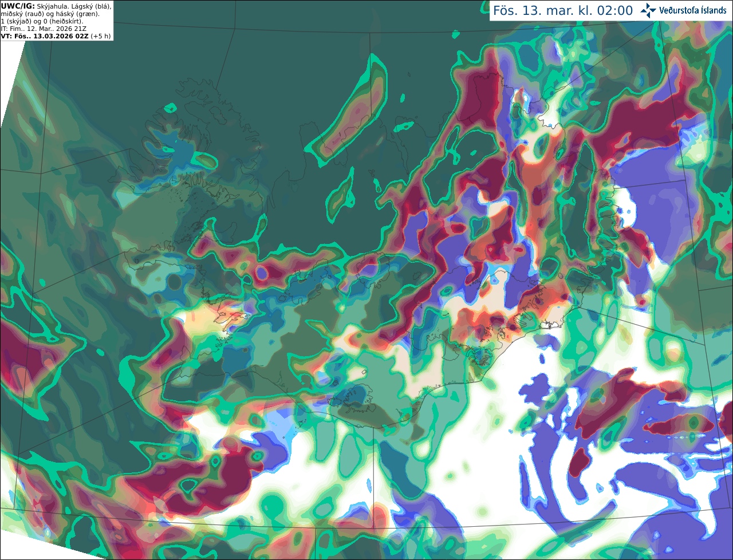Select the "Fös. 13. mar. kl. 02:00" timestamp
The image size is (733, 560).
(x=563, y=11)
